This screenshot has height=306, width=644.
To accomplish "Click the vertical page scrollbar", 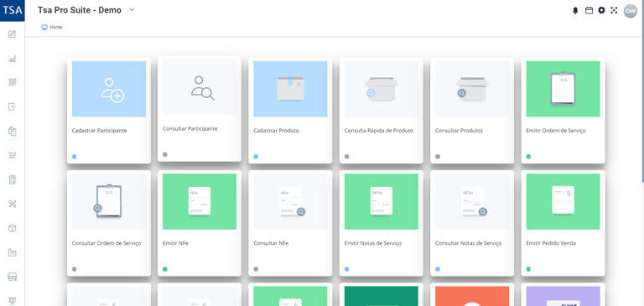I will 642,91.
